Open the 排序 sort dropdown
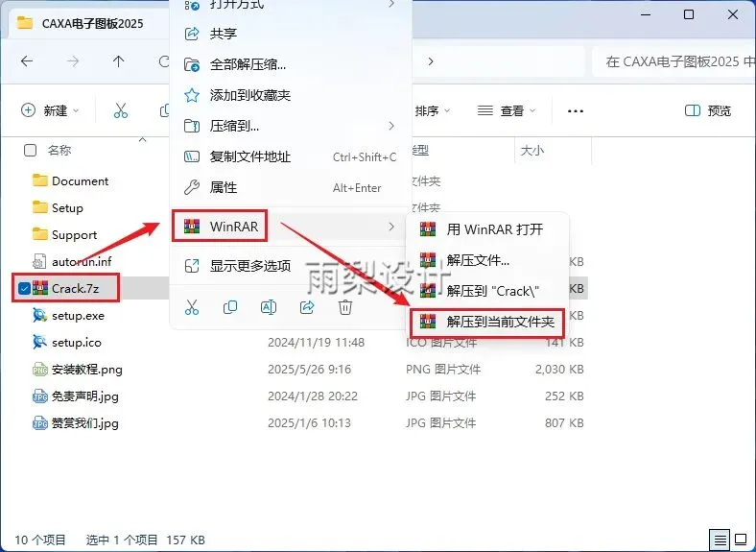The width and height of the screenshot is (756, 552). tap(433, 111)
